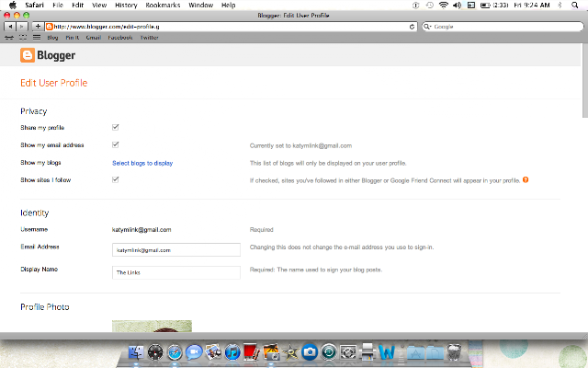Open the Reading List glasses icon
This screenshot has height=368, width=588.
(x=9, y=38)
